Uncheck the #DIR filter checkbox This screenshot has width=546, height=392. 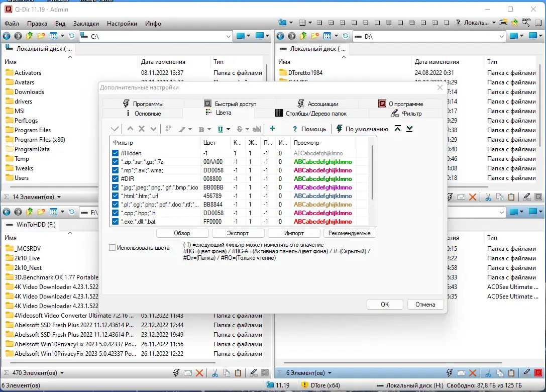pos(115,179)
